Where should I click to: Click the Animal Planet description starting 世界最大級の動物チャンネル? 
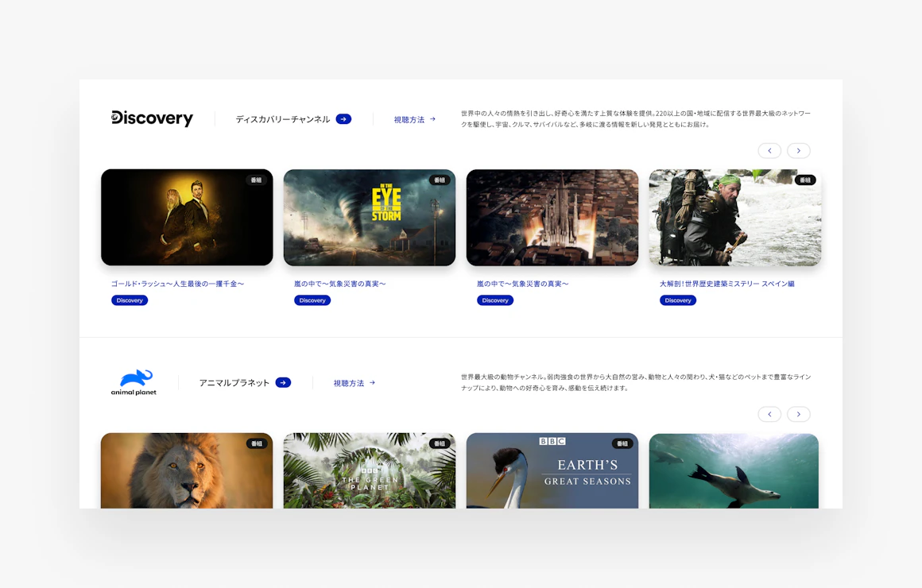636,382
